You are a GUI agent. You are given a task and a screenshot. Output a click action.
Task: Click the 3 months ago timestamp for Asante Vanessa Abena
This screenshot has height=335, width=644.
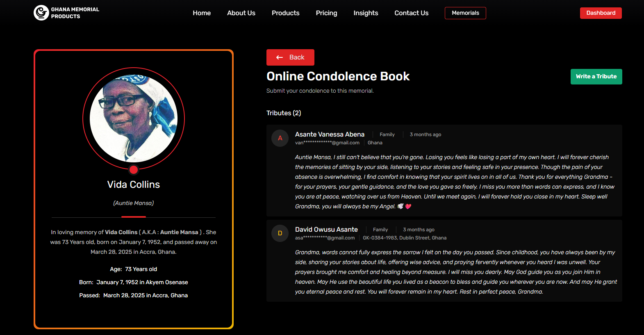(426, 134)
